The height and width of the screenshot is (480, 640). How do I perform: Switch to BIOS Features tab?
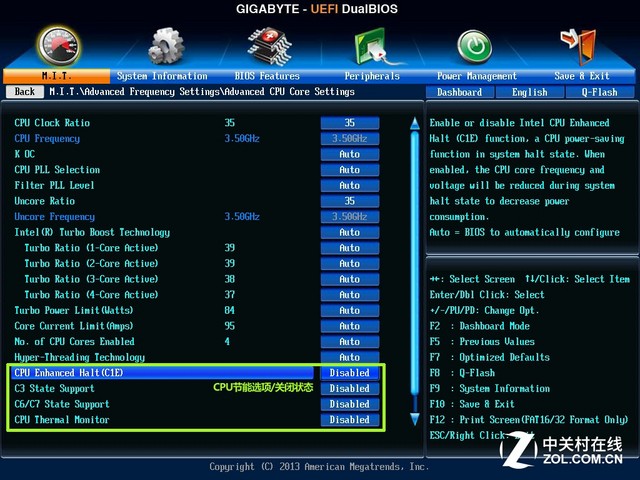(267, 76)
